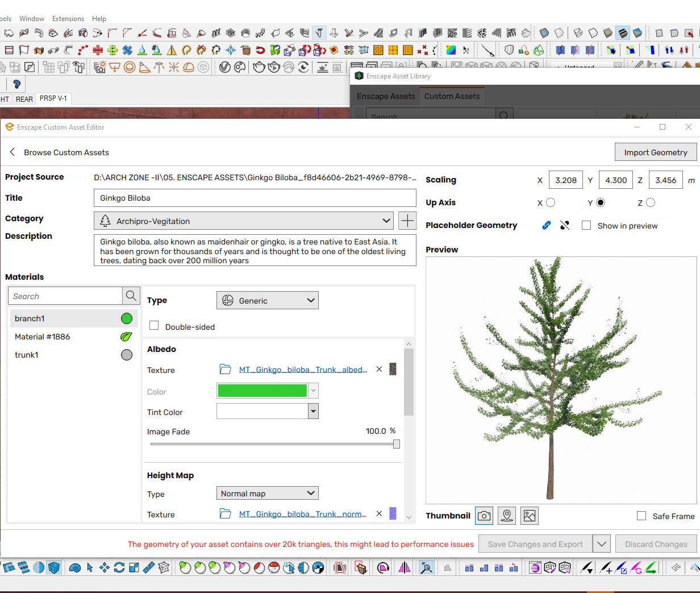Switch to the REAR scene tab
Screen dimensions: 700x593
coord(24,99)
